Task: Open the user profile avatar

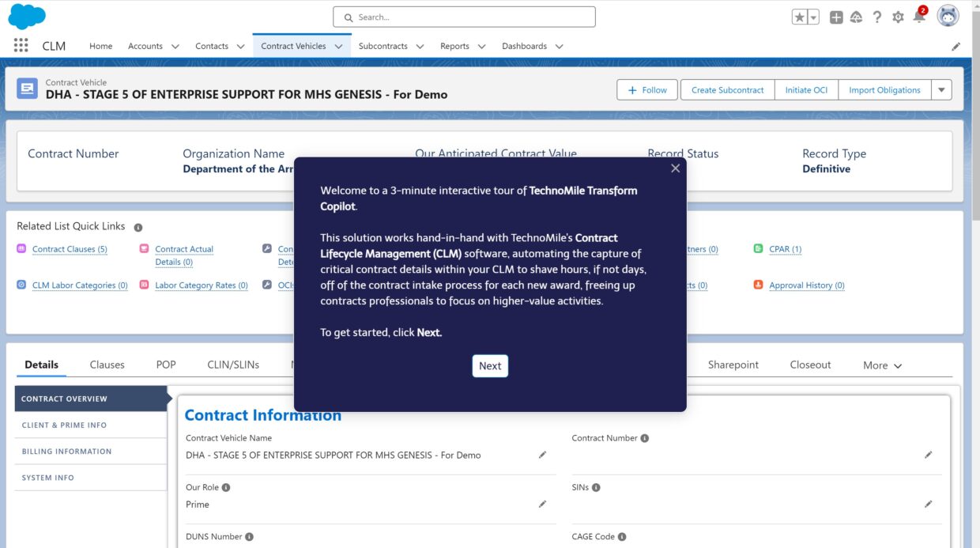Action: [948, 16]
